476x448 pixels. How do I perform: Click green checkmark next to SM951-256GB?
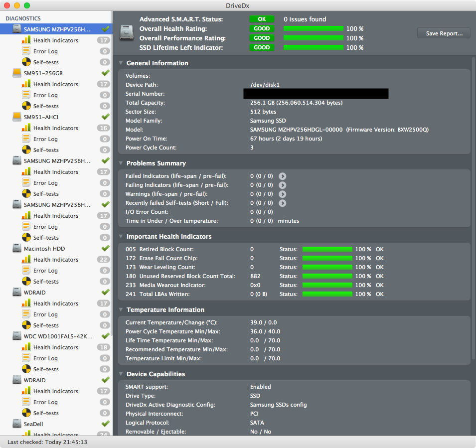pyautogui.click(x=105, y=73)
